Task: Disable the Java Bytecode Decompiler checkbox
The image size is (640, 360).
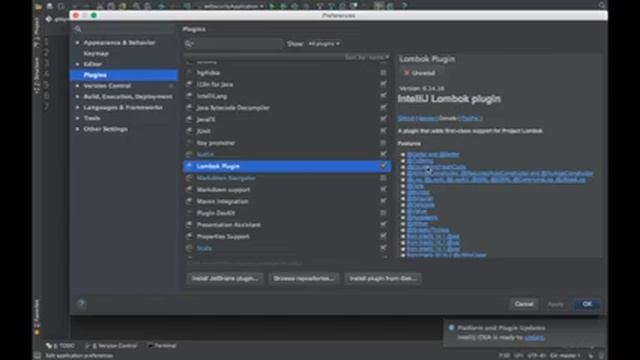Action: [x=383, y=107]
